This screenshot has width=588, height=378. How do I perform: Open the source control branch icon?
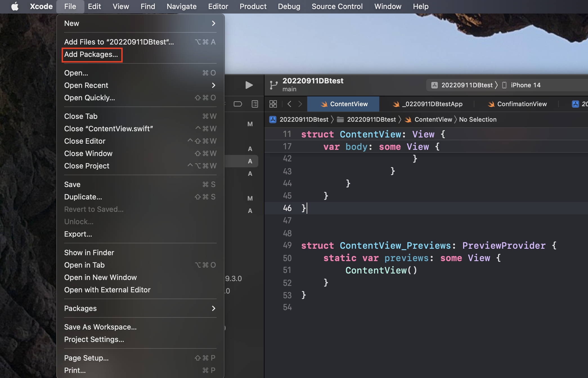pos(273,85)
